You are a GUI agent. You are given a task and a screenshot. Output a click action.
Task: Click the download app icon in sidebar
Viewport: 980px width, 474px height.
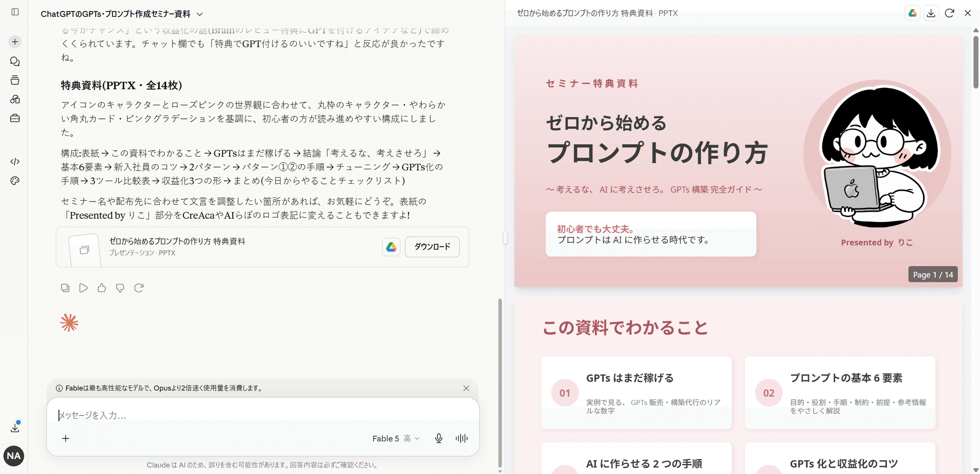point(15,427)
